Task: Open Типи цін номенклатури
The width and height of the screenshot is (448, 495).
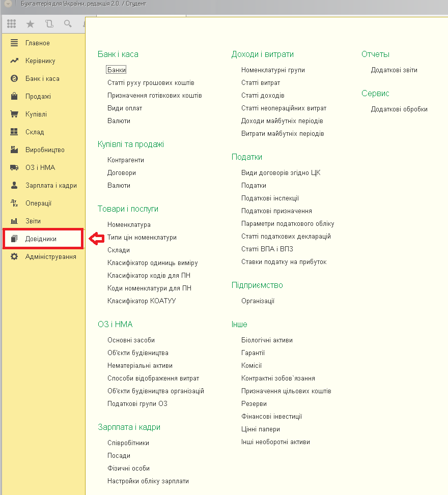Action: point(142,238)
